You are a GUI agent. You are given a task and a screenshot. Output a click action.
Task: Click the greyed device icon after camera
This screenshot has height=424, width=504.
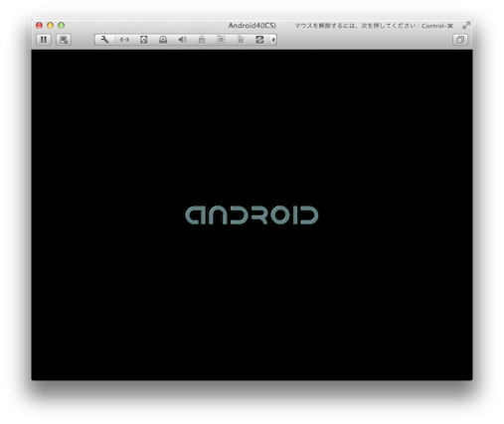point(241,40)
